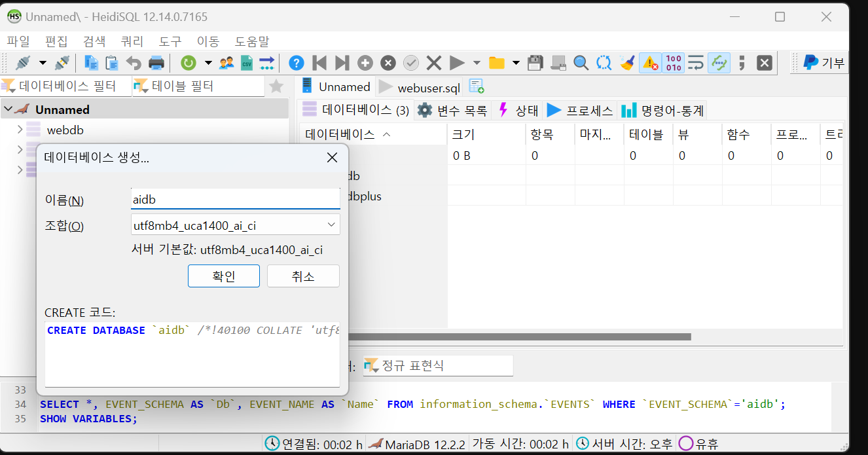
Task: Open the folder icon dropdown arrow
Action: click(x=516, y=63)
